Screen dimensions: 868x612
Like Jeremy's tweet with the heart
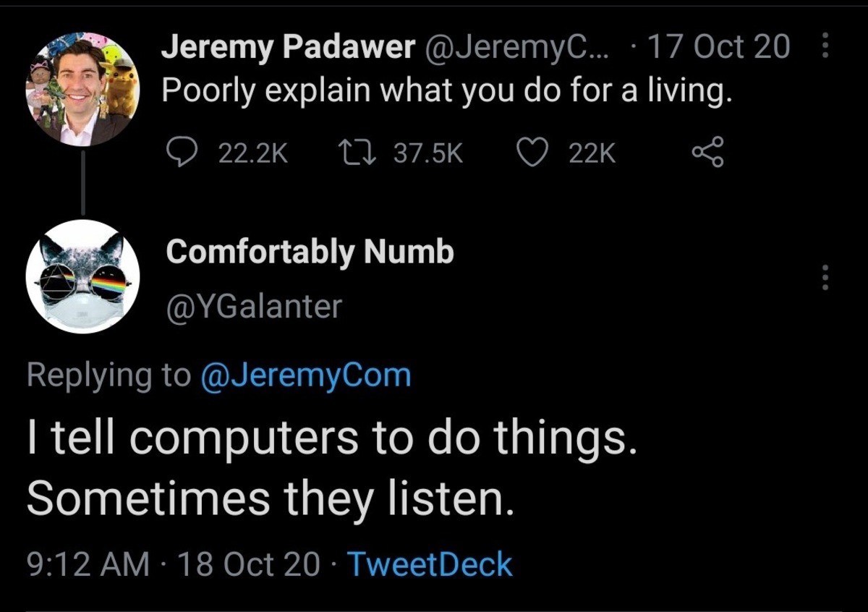(533, 152)
